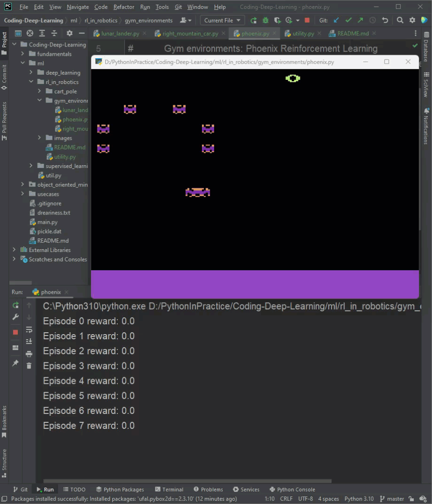Collapse the ml folder
The height and width of the screenshot is (504, 432).
click(x=23, y=63)
